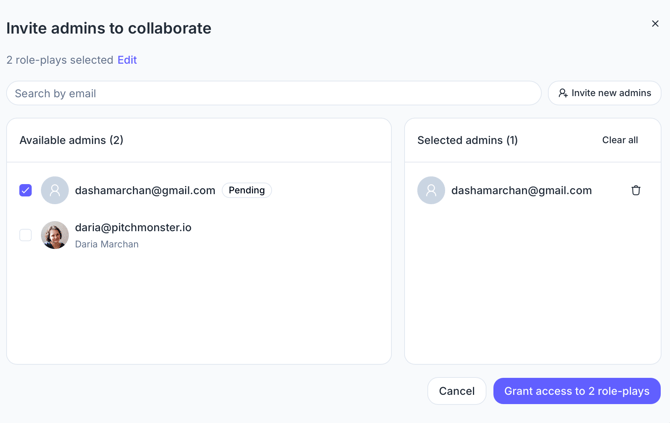This screenshot has width=670, height=423.
Task: Click the Pending status badge
Action: pos(247,190)
